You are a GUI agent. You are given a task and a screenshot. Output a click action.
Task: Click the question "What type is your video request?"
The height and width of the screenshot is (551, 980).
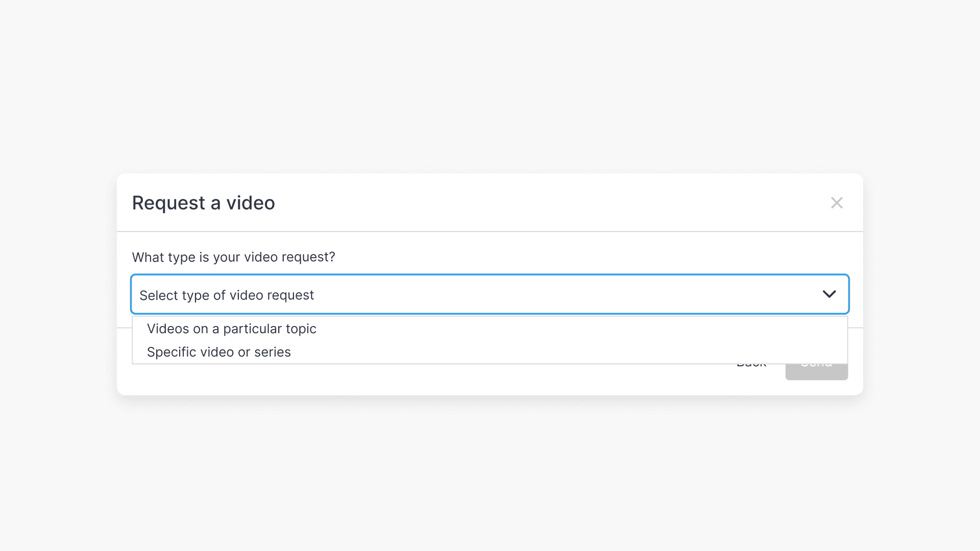click(233, 257)
